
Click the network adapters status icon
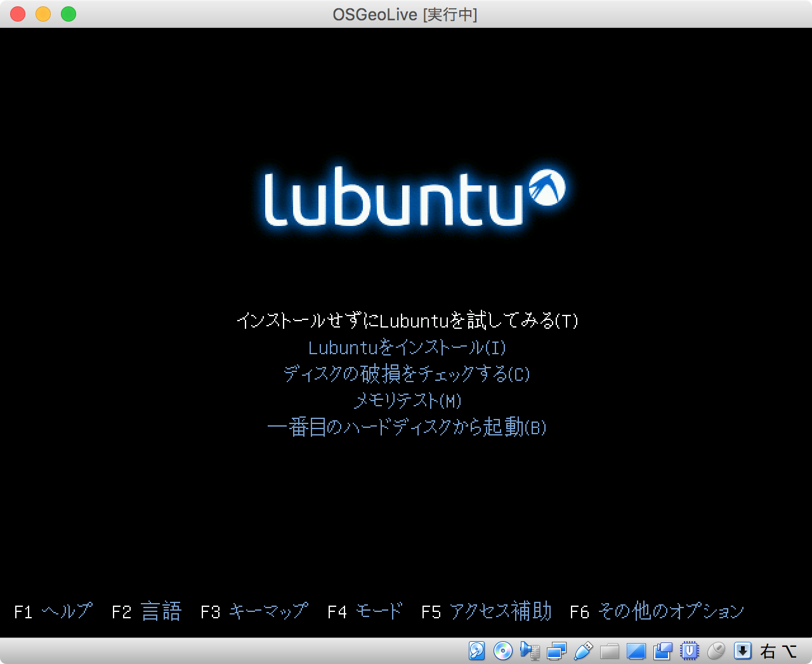point(556,651)
